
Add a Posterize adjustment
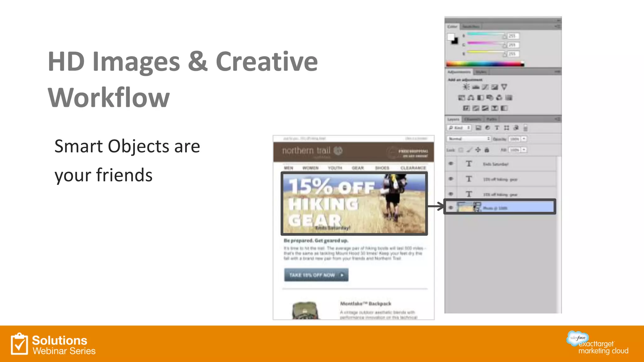pos(476,108)
